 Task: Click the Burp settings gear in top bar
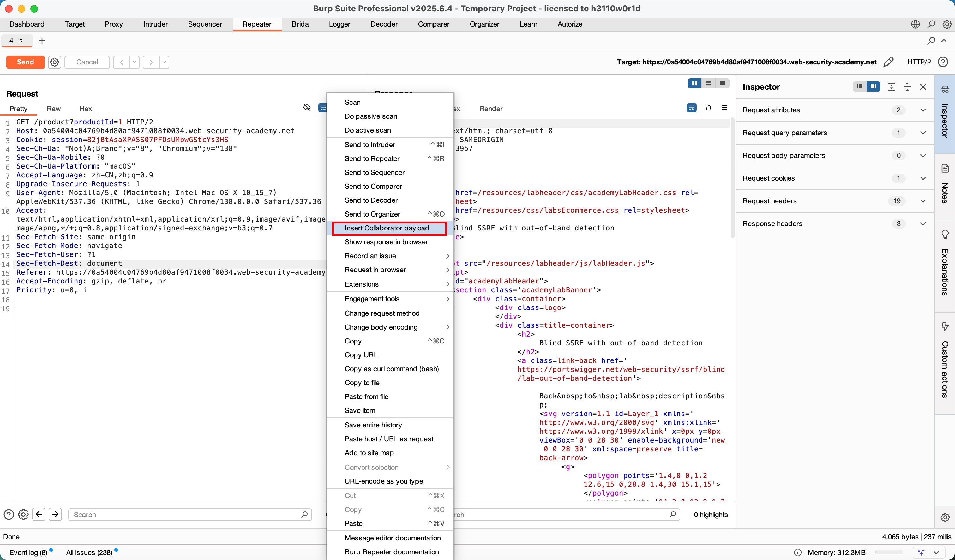pos(947,24)
